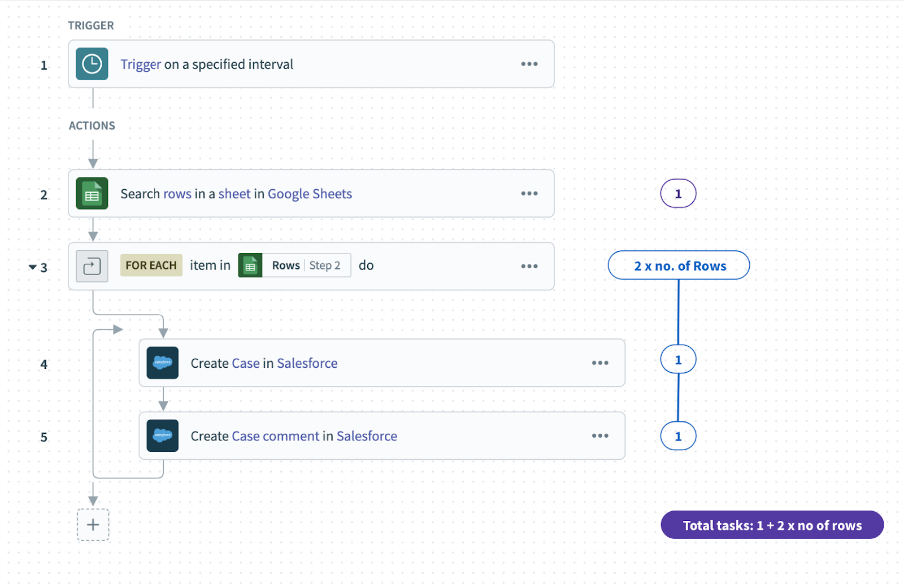
Task: Click the Salesforce icon on Case comment step
Action: (x=163, y=435)
